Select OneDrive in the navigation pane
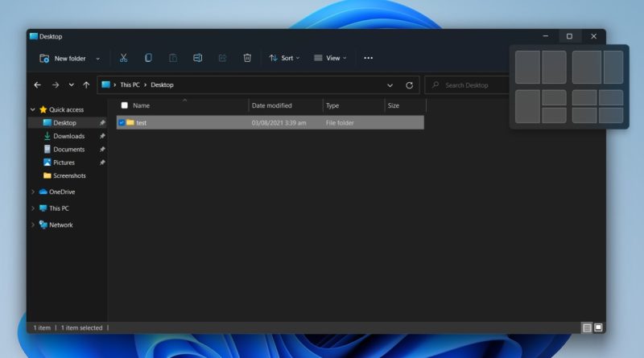 point(62,191)
